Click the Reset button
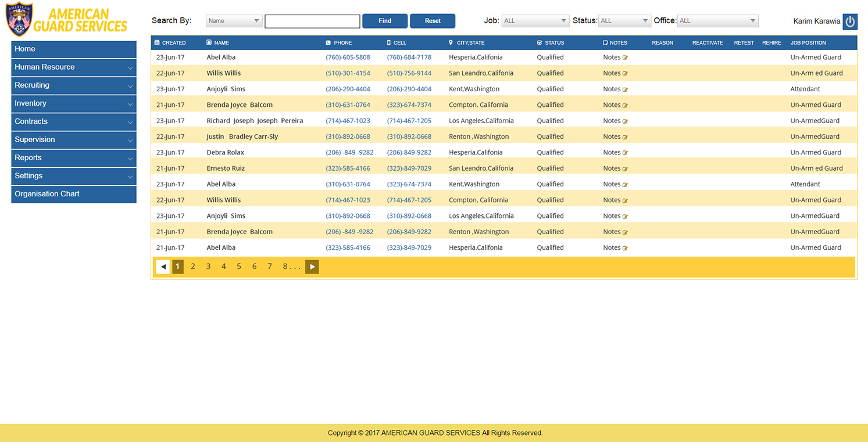Viewport: 868px width, 442px height. [x=433, y=21]
